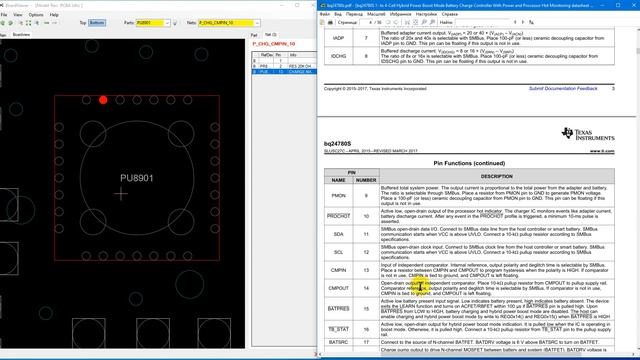Go to previous page in PDF viewer
Screen dimensions: 640x360
pos(388,22)
